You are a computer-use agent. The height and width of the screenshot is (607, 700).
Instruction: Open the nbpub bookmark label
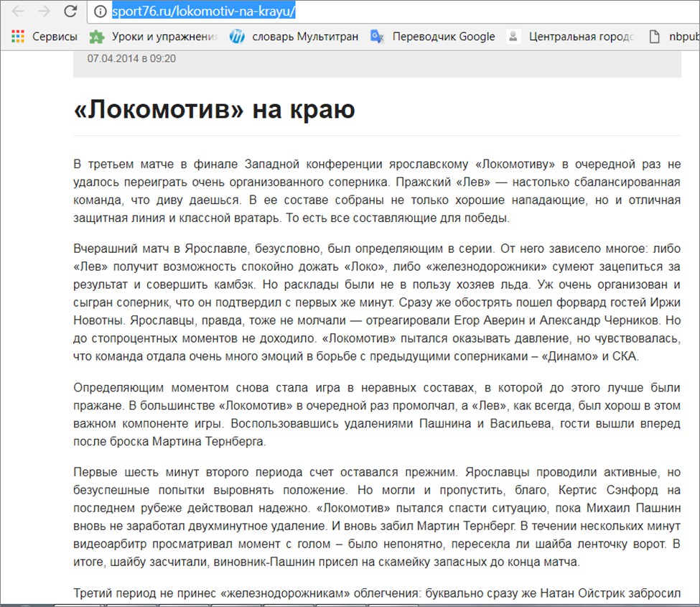pyautogui.click(x=684, y=37)
